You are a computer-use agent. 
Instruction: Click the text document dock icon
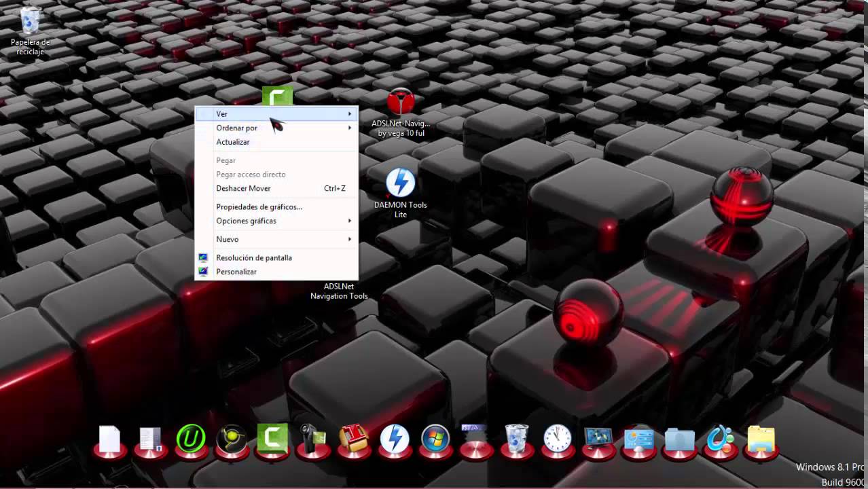150,439
